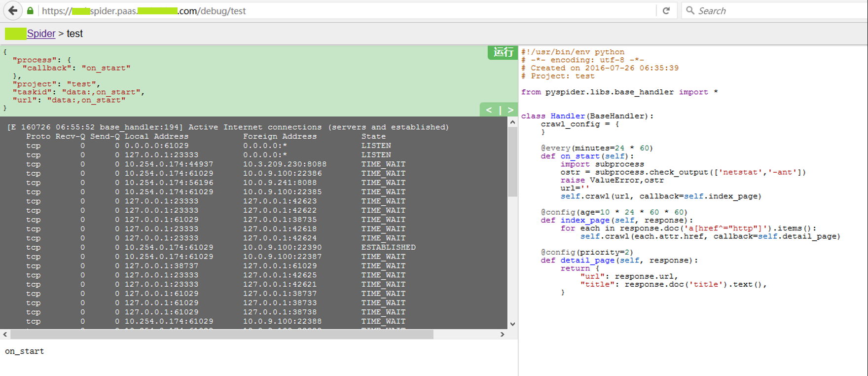
Task: Select the on_start follow entry below log
Action: coord(25,351)
